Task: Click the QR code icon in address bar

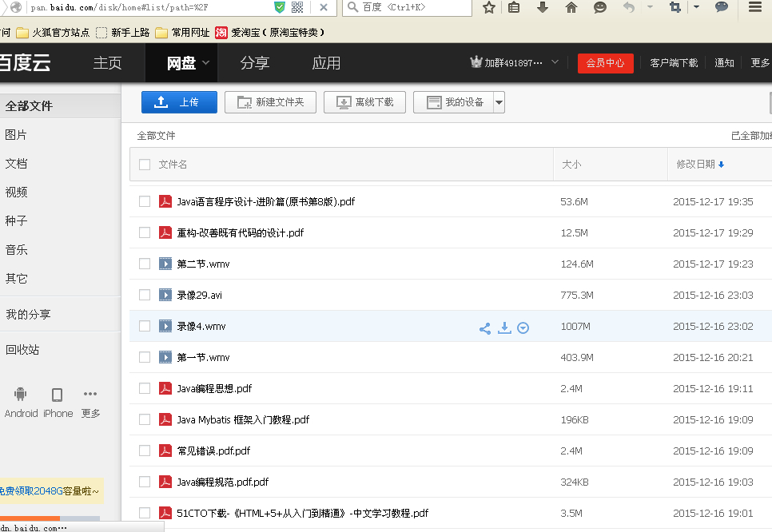Action: tap(297, 7)
